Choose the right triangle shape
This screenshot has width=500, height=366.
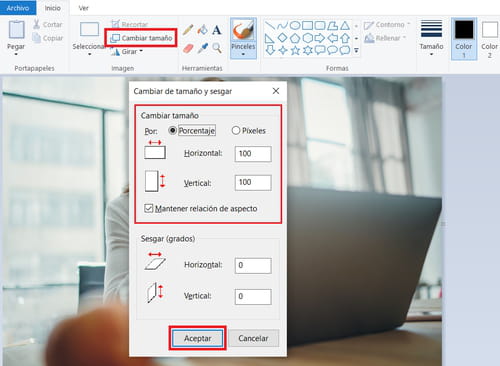(270, 38)
